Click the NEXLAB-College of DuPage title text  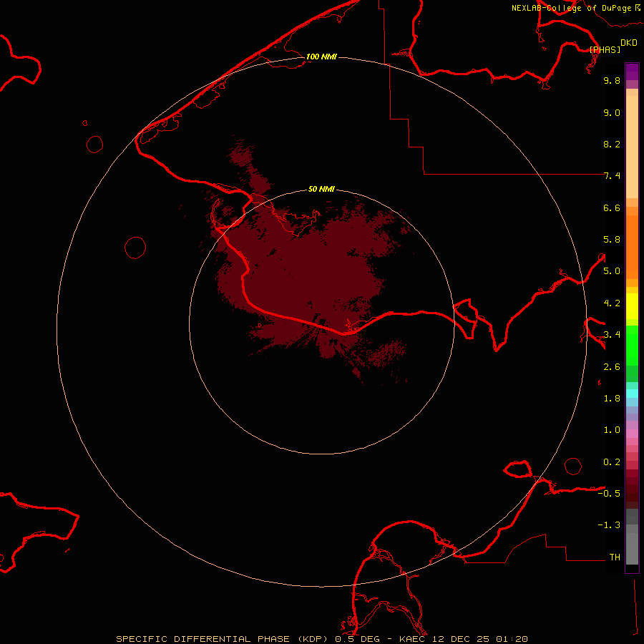click(x=571, y=8)
